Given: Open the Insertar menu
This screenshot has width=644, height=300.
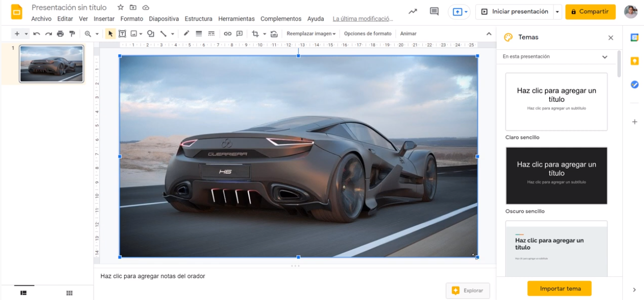Looking at the screenshot, I should 104,19.
